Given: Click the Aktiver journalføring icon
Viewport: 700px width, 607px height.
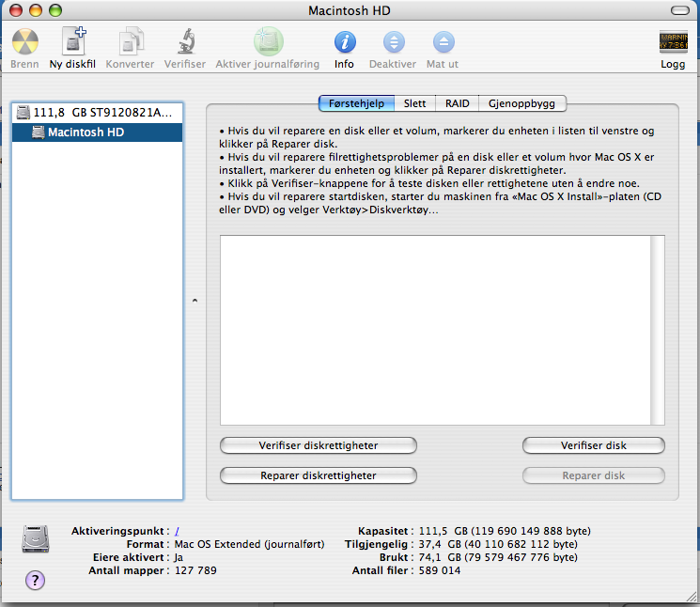Looking at the screenshot, I should click(268, 43).
